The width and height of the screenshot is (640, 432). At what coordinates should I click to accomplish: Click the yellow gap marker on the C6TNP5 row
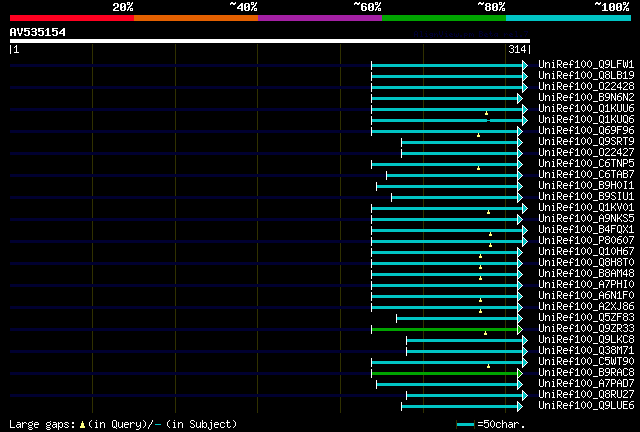coord(478,168)
